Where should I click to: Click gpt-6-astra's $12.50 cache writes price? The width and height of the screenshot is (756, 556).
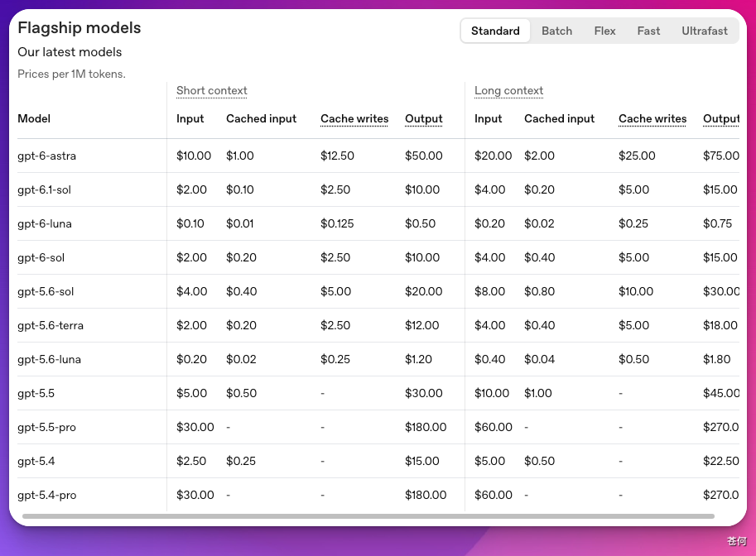(x=337, y=156)
